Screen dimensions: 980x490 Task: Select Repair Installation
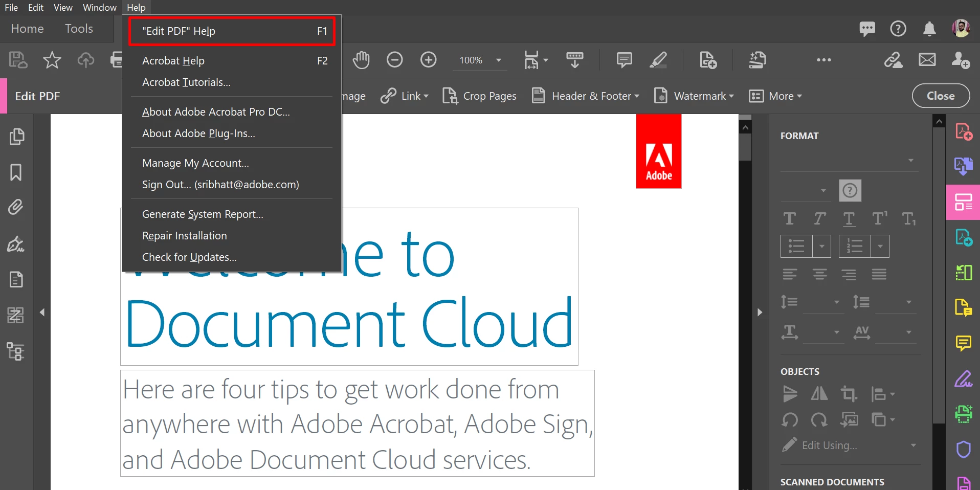[x=232, y=236]
